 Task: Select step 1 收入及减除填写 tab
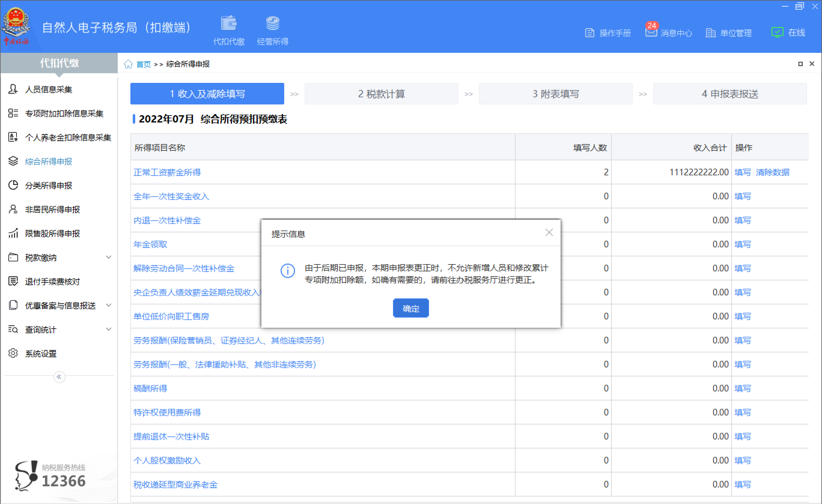(207, 94)
